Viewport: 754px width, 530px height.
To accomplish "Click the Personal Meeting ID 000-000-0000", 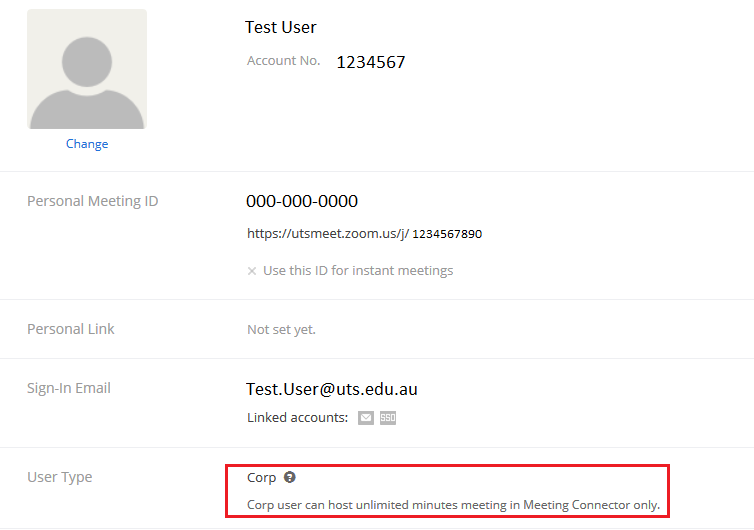I will [302, 201].
